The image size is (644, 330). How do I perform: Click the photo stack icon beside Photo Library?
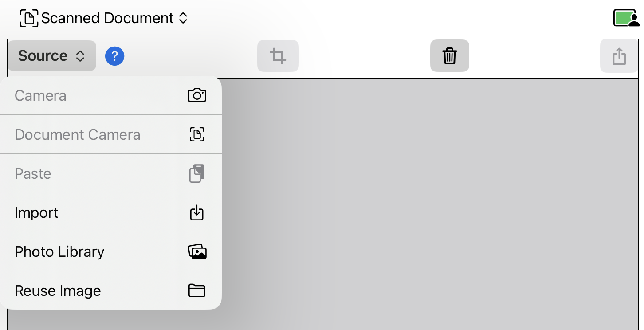pyautogui.click(x=197, y=251)
